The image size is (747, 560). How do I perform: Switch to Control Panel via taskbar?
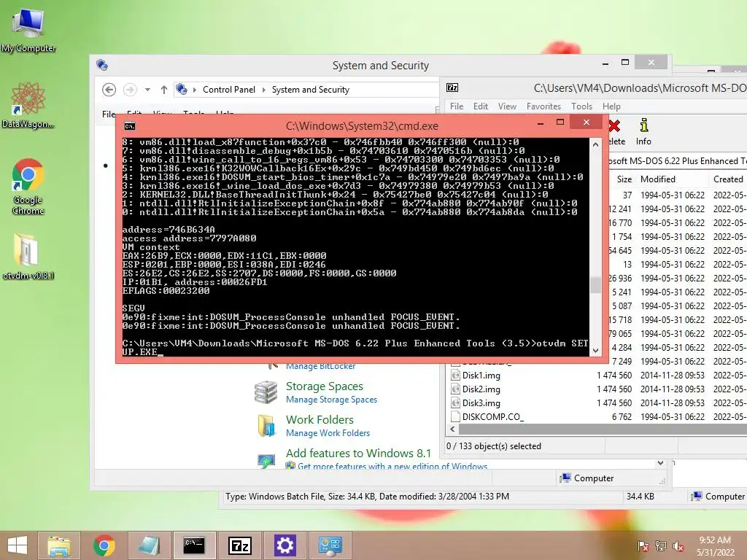tap(330, 545)
